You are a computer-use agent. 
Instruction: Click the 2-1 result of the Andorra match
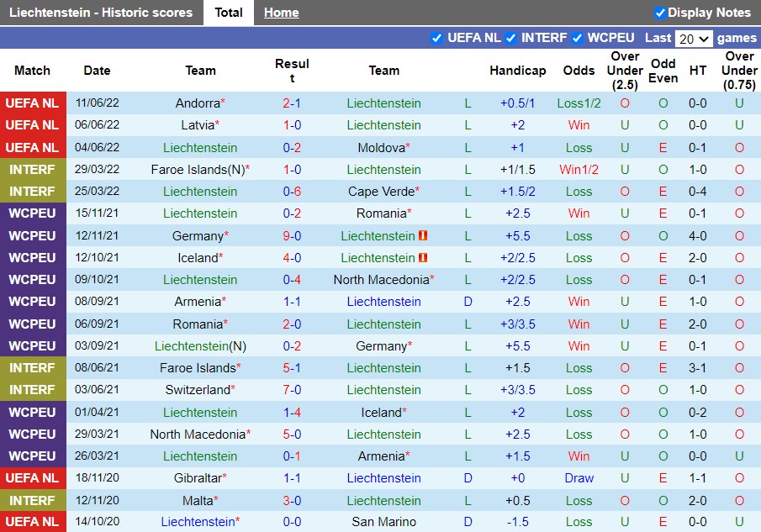pyautogui.click(x=293, y=103)
